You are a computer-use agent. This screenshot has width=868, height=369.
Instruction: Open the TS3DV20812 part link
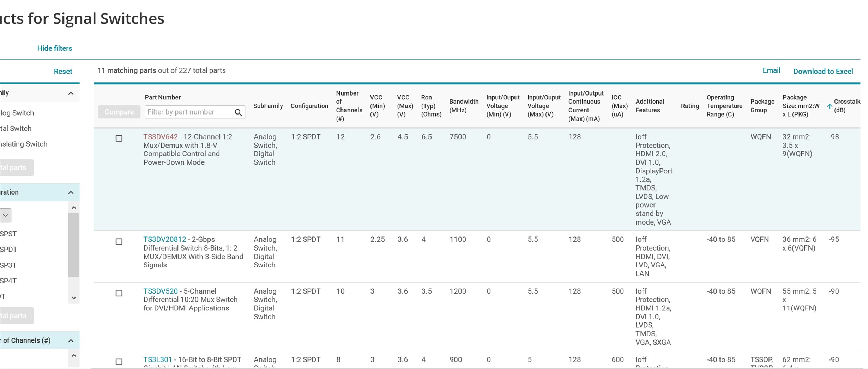pyautogui.click(x=164, y=239)
